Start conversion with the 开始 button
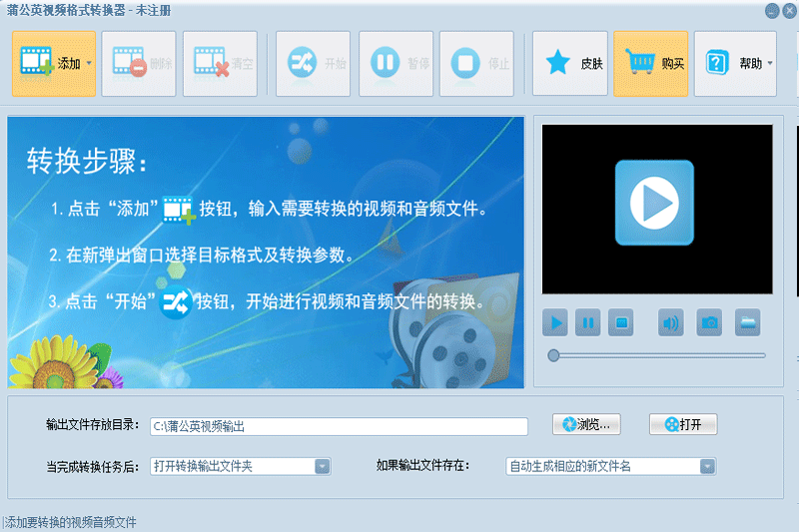Image resolution: width=799 pixels, height=532 pixels. [314, 64]
